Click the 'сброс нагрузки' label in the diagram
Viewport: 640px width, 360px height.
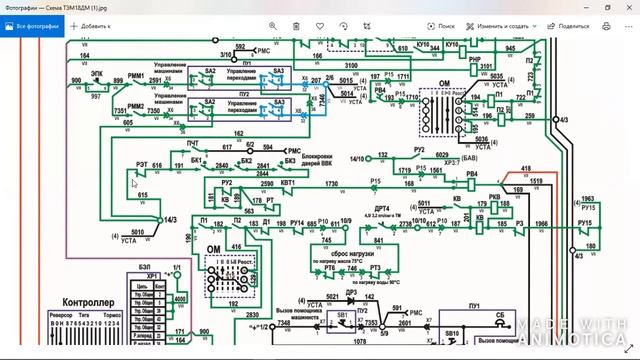point(352,253)
